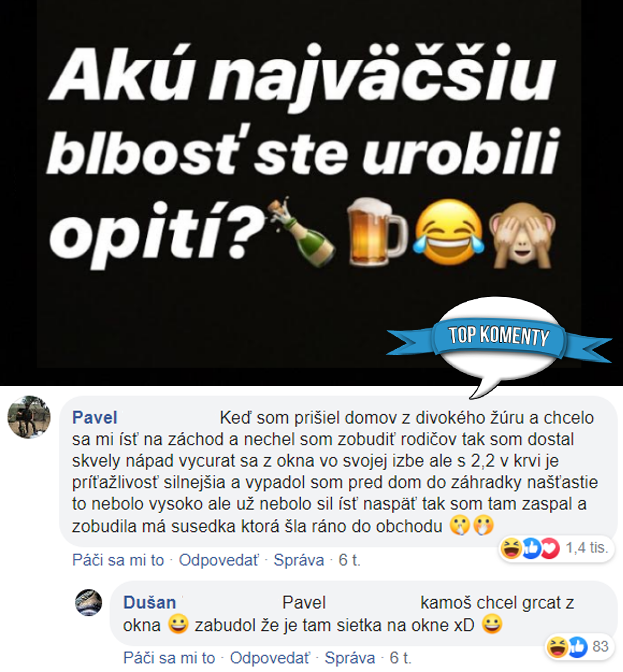Like Dušan's reply with Páči sa mi to

pos(169,658)
